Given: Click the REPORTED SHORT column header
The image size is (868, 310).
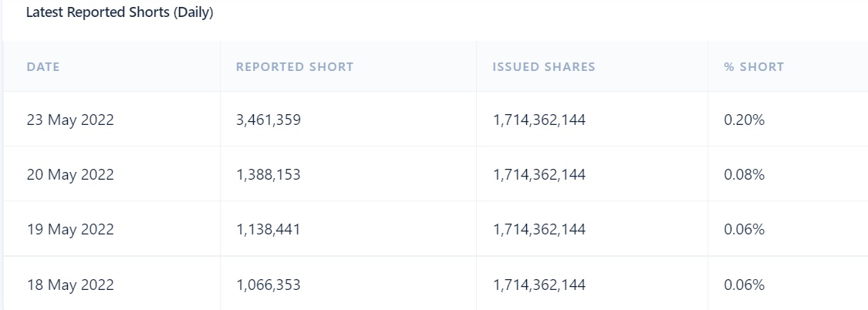Looking at the screenshot, I should [x=295, y=67].
